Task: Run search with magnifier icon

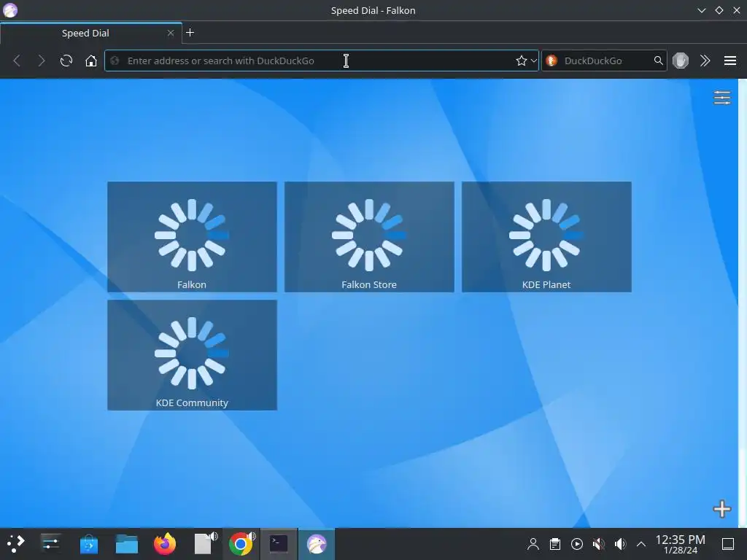Action: [658, 61]
